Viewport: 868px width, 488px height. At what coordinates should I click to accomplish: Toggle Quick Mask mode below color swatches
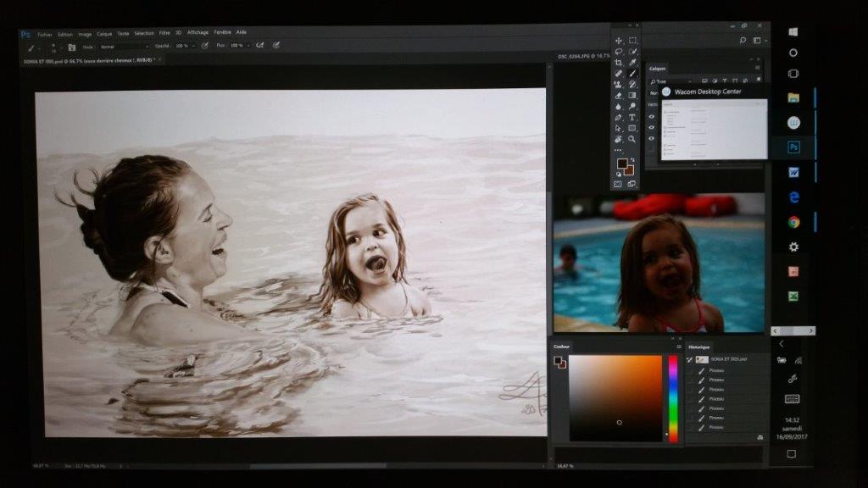(618, 183)
